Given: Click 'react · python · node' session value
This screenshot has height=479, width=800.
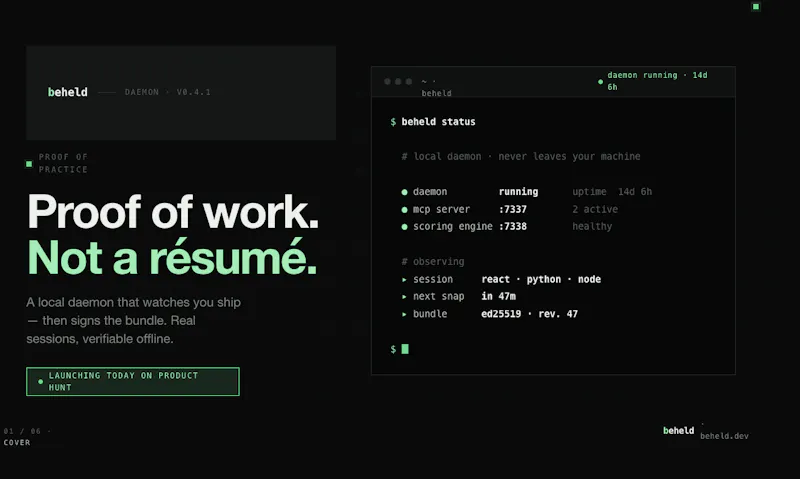Looking at the screenshot, I should click(x=541, y=280).
